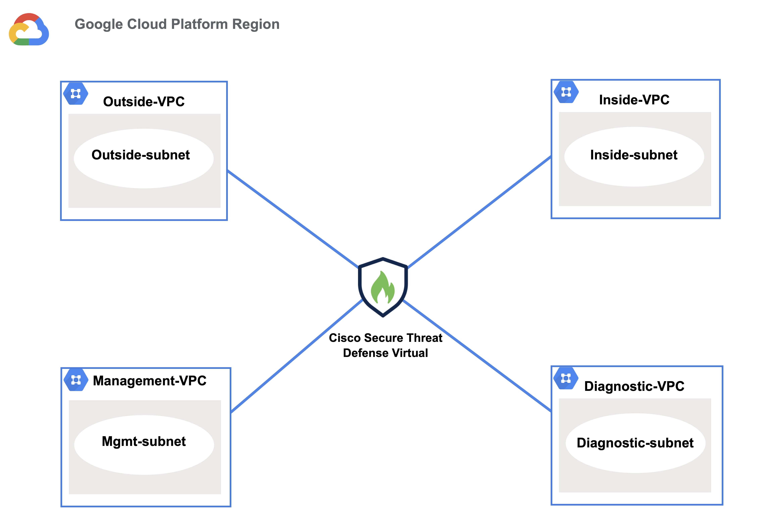Select the Diagnostic-subnet ellipse
Screen dimensions: 757x532
click(635, 443)
